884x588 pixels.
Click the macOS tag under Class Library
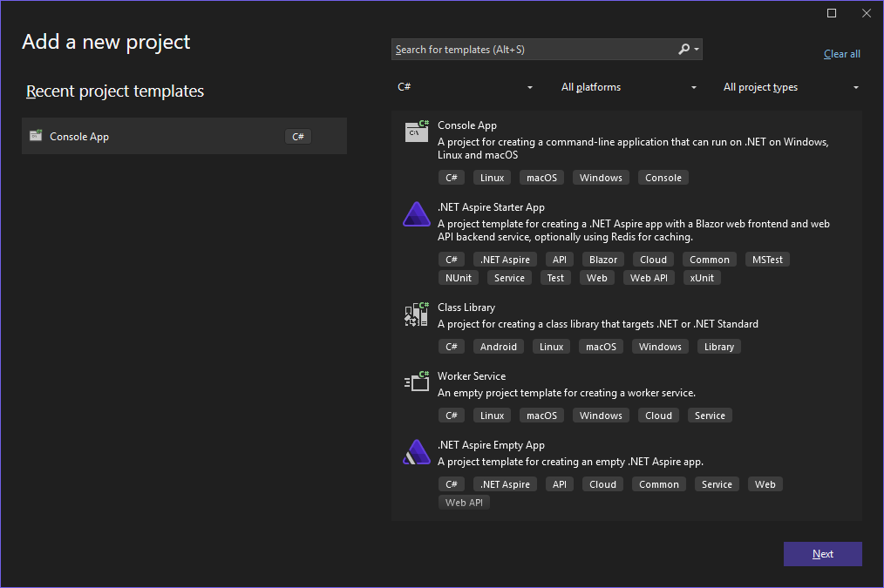[601, 347]
